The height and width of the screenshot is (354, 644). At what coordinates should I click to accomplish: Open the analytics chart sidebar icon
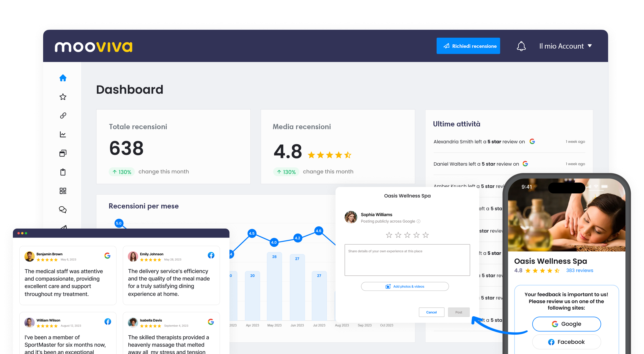click(x=63, y=134)
